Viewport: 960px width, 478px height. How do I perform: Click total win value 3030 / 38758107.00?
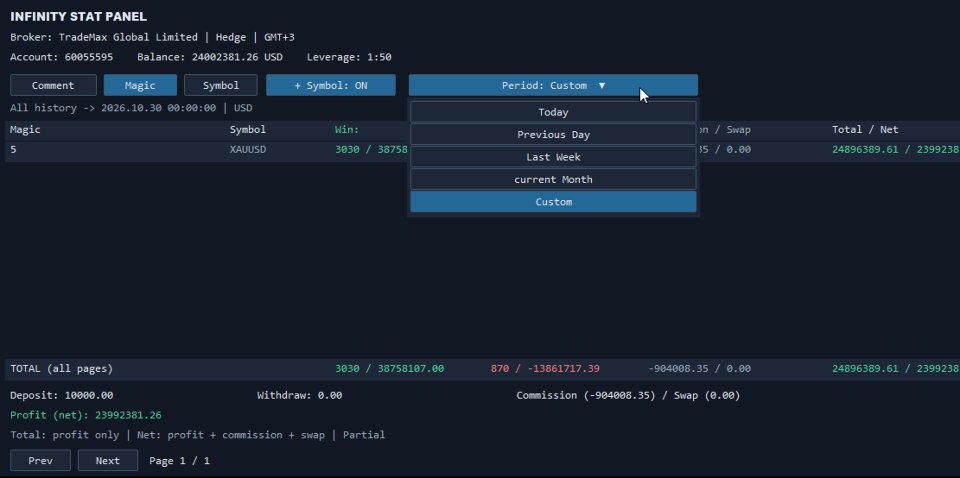(389, 369)
